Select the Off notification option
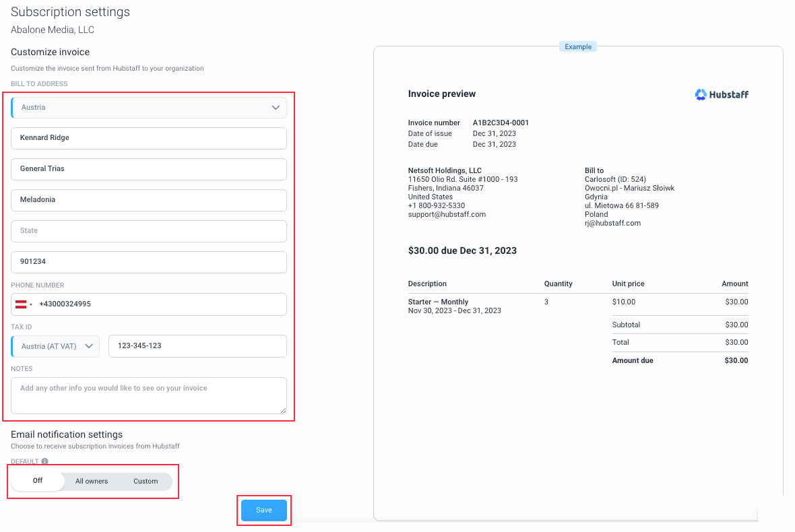795x532 pixels. 38,481
